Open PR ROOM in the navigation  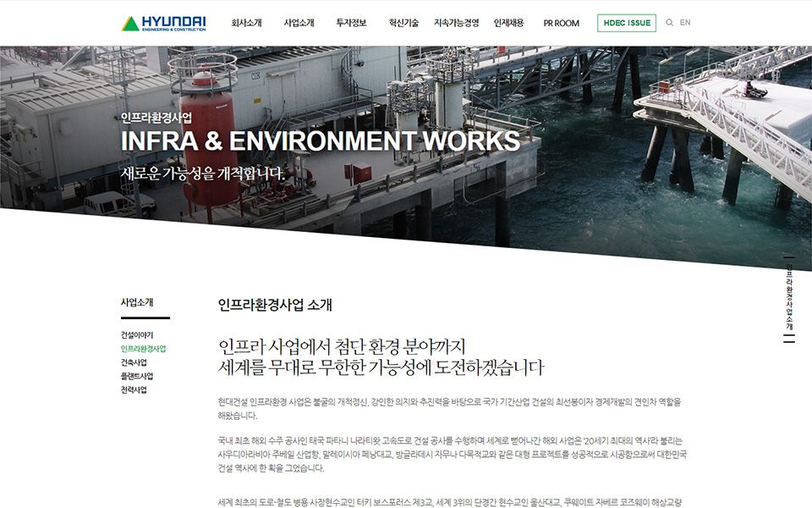(561, 23)
